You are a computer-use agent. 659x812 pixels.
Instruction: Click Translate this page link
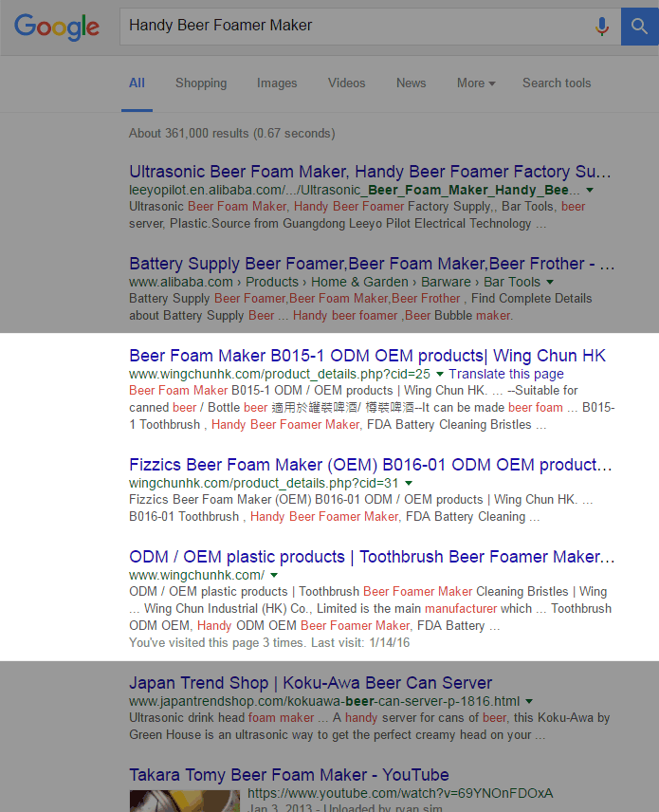click(x=506, y=374)
